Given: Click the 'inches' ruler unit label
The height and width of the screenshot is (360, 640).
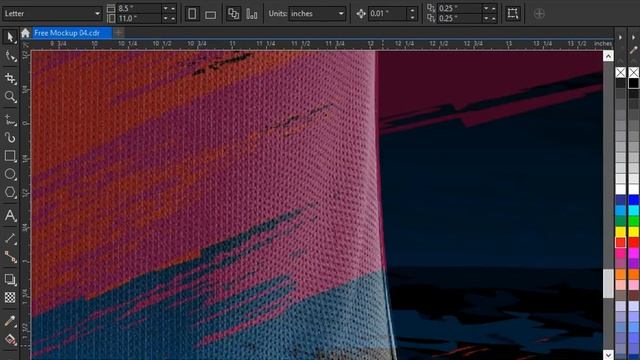Looking at the screenshot, I should click(x=603, y=43).
